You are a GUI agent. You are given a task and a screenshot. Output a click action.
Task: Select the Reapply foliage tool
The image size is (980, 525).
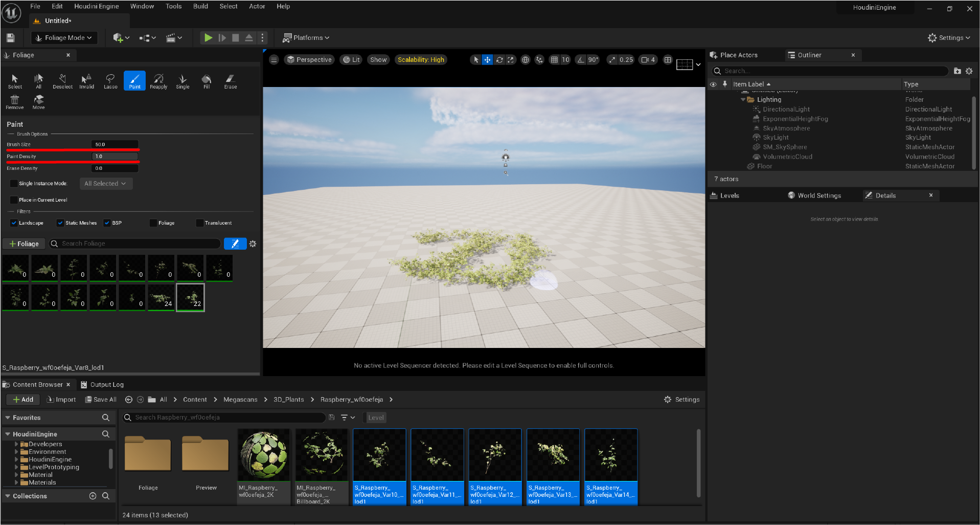pyautogui.click(x=158, y=80)
